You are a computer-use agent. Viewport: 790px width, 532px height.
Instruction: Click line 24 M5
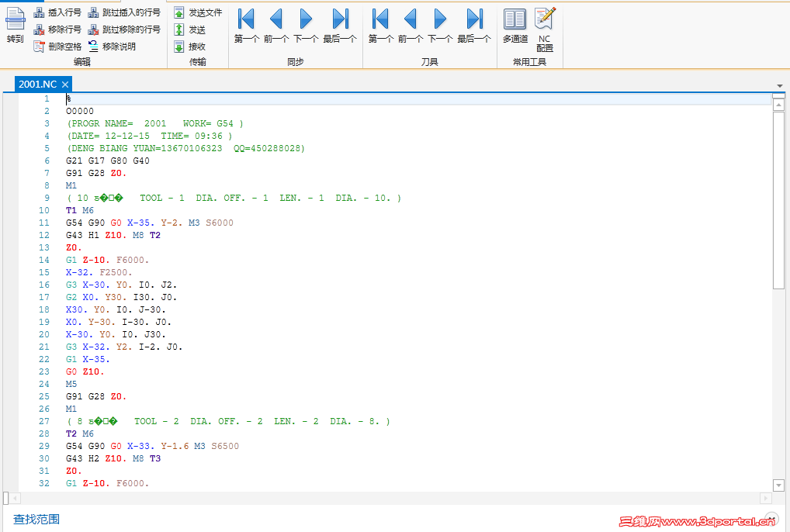click(71, 384)
